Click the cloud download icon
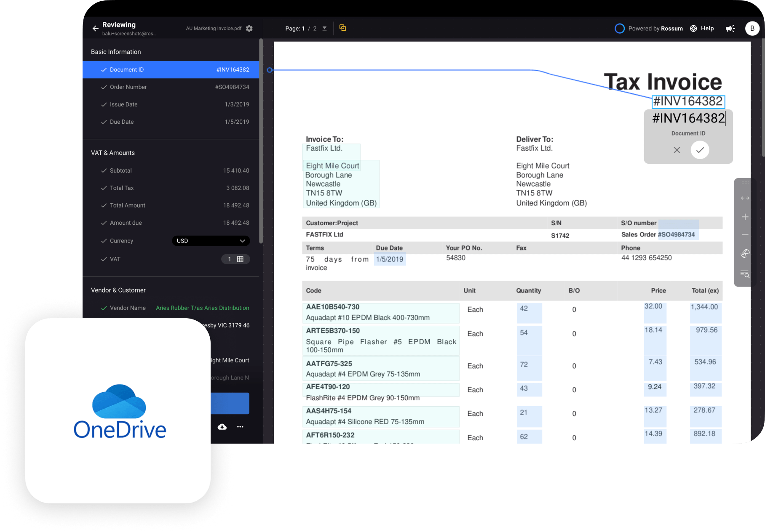Image resolution: width=765 pixels, height=532 pixels. [222, 427]
